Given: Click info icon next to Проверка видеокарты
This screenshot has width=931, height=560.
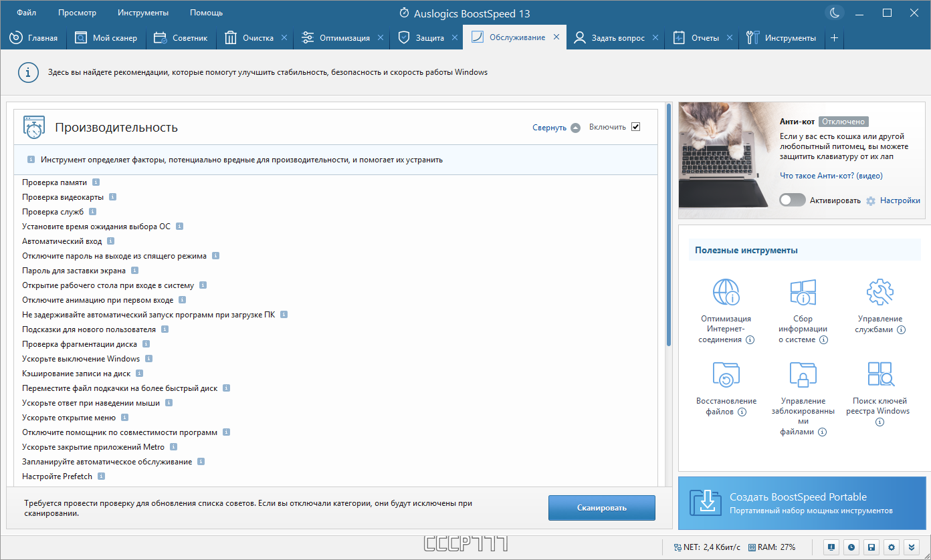Looking at the screenshot, I should click(112, 196).
